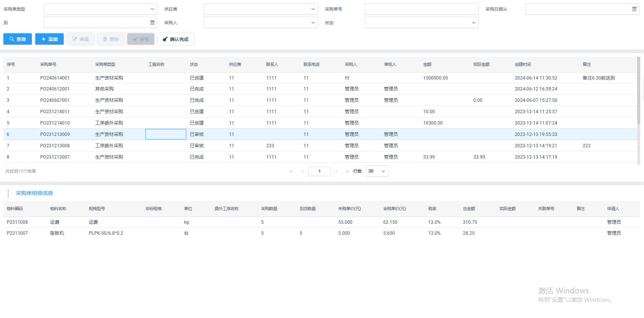Focus the 采购单号 input field
The image size is (644, 318).
click(x=421, y=9)
